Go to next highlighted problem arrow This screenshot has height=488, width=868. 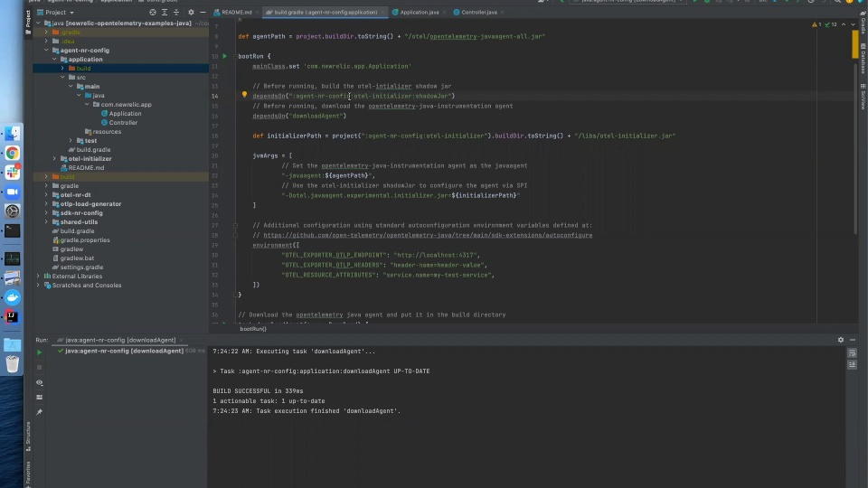(853, 24)
